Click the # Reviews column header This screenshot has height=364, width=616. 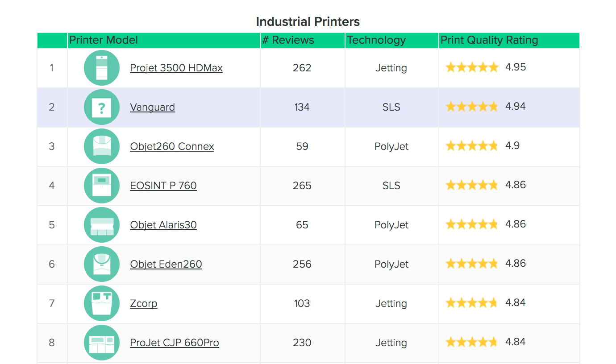tap(288, 40)
